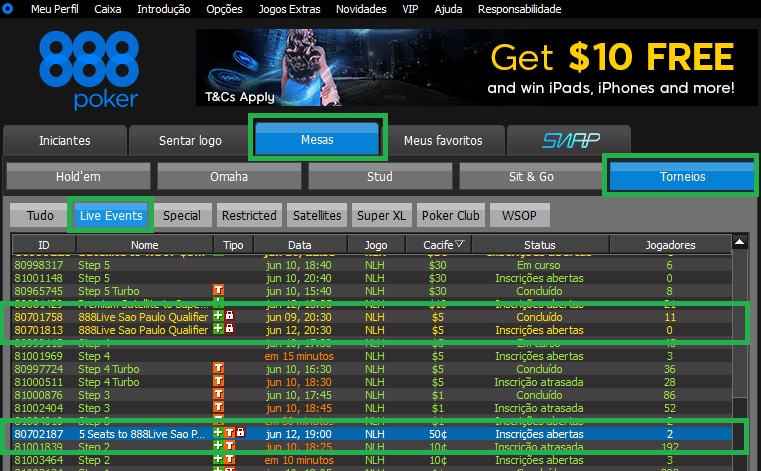Sort tournaments by Data column header
The image size is (761, 471).
point(300,245)
